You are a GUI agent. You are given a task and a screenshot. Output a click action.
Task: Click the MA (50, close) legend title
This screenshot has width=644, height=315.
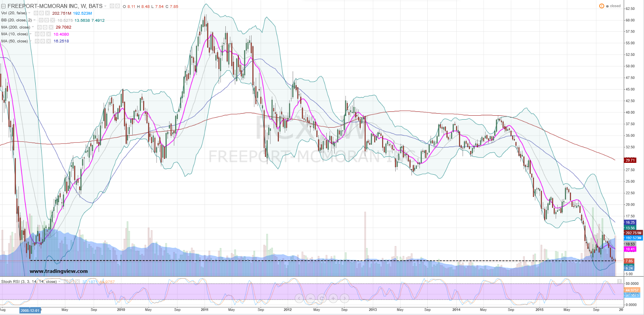coord(15,41)
